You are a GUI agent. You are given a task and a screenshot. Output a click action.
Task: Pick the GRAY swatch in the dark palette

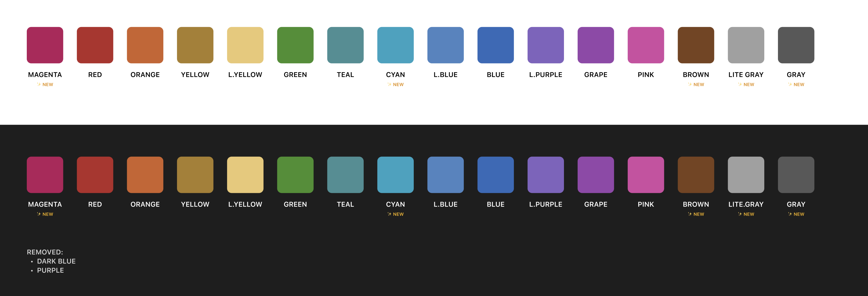(x=796, y=175)
